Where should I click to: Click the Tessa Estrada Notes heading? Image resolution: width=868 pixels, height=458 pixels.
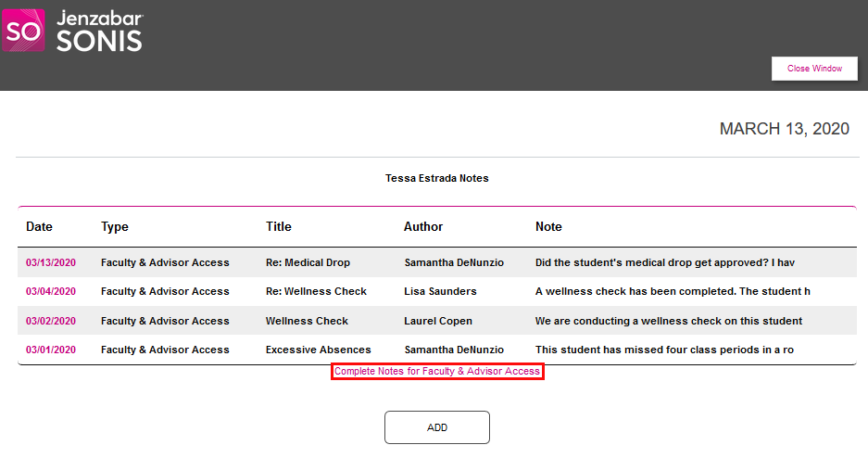[436, 178]
